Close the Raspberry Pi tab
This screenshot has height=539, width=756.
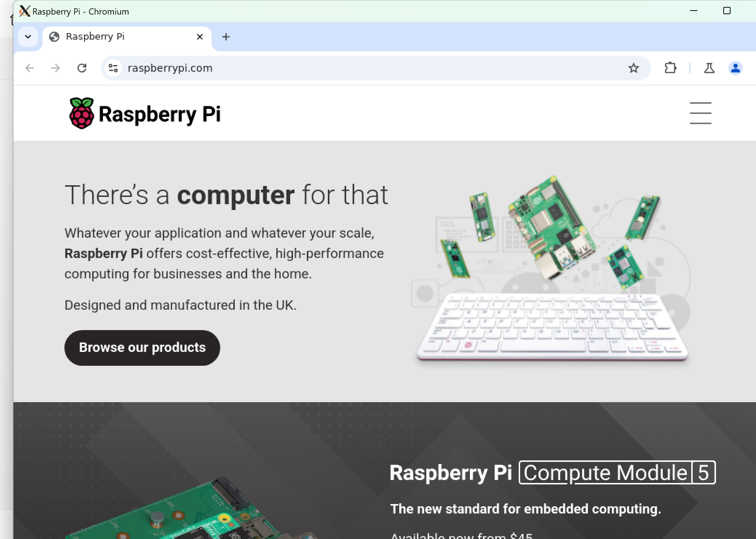coord(199,37)
